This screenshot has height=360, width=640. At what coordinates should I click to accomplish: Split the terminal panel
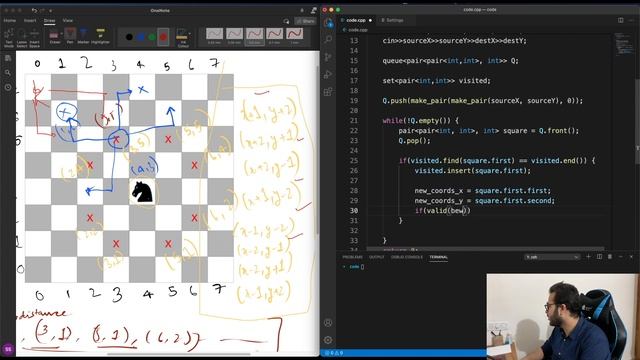coord(599,257)
